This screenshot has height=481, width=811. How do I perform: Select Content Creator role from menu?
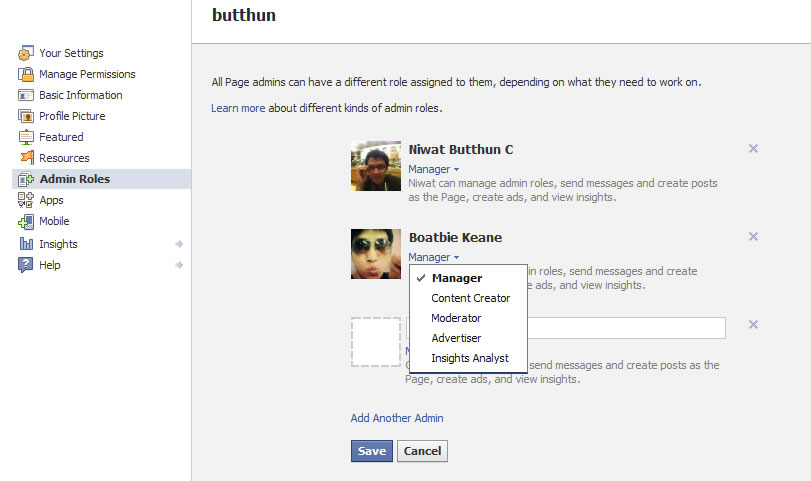coord(470,298)
